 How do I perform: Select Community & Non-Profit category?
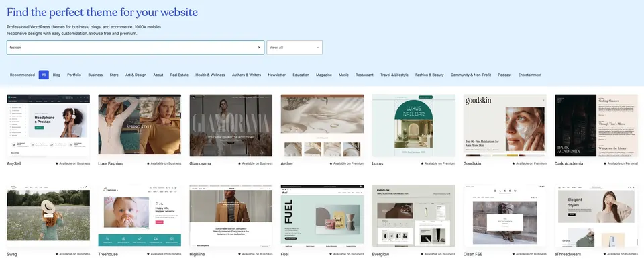click(471, 75)
